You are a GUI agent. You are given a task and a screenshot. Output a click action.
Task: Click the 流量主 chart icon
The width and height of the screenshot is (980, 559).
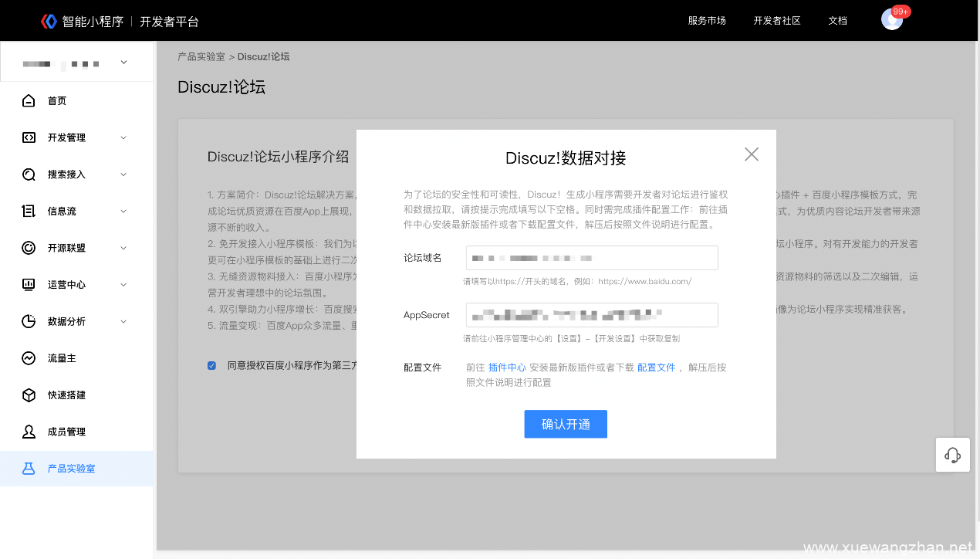29,358
